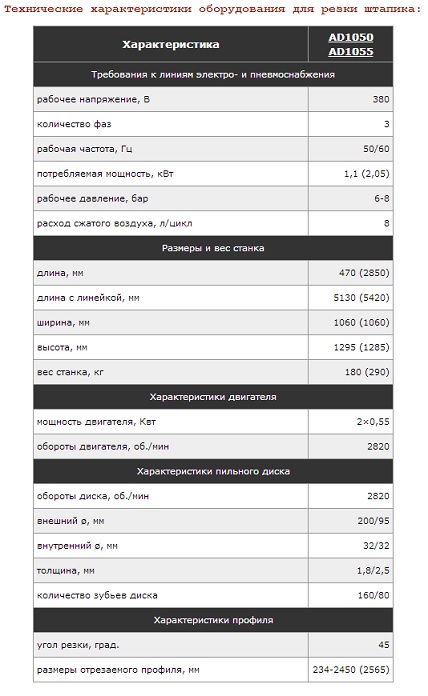428x696 pixels.
Task: Click the рабочее давление 6-8 value
Action: 381,198
